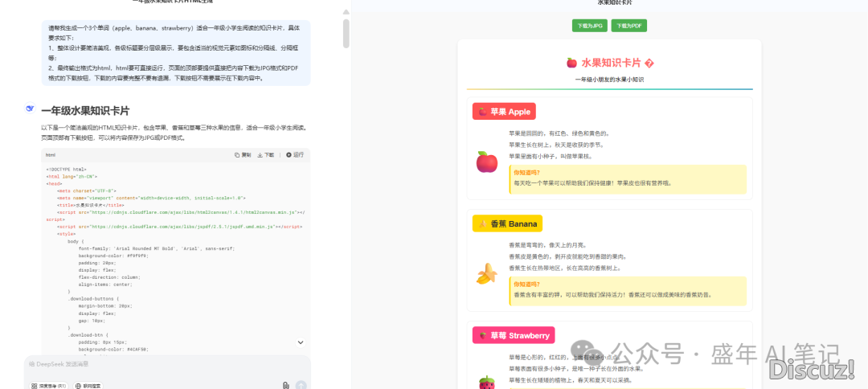Image resolution: width=868 pixels, height=389 pixels.
Task: Click the code line <!DOCTYPE html>
Action: 66,170
